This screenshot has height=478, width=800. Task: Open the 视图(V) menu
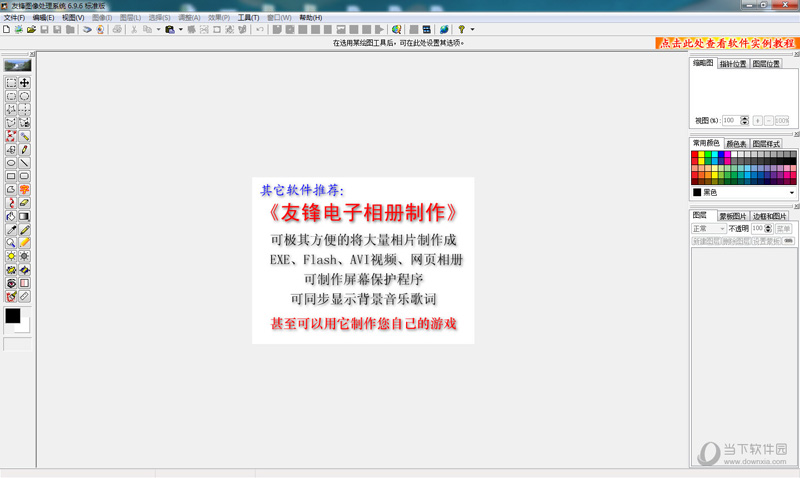coord(73,18)
